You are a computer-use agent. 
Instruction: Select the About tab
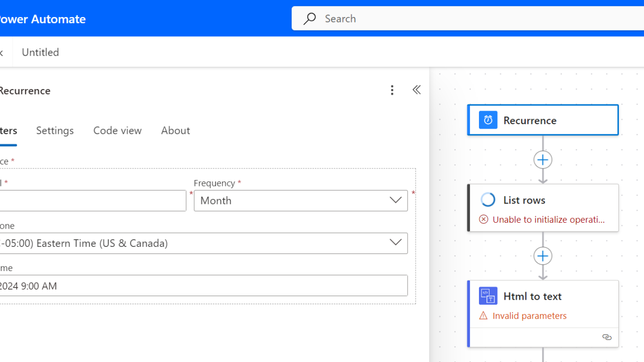point(175,131)
